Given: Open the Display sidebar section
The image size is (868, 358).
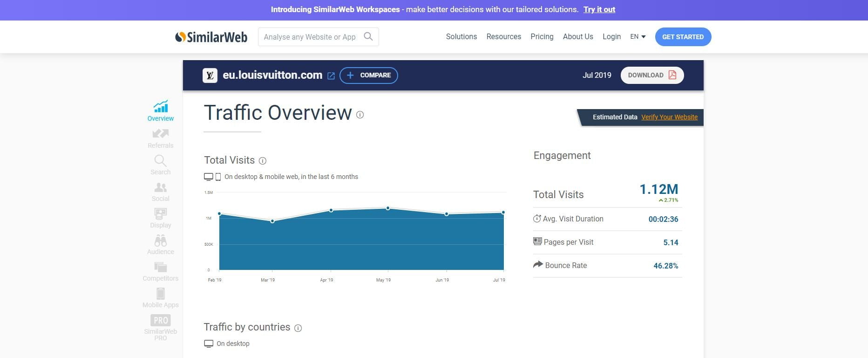Looking at the screenshot, I should [x=161, y=218].
